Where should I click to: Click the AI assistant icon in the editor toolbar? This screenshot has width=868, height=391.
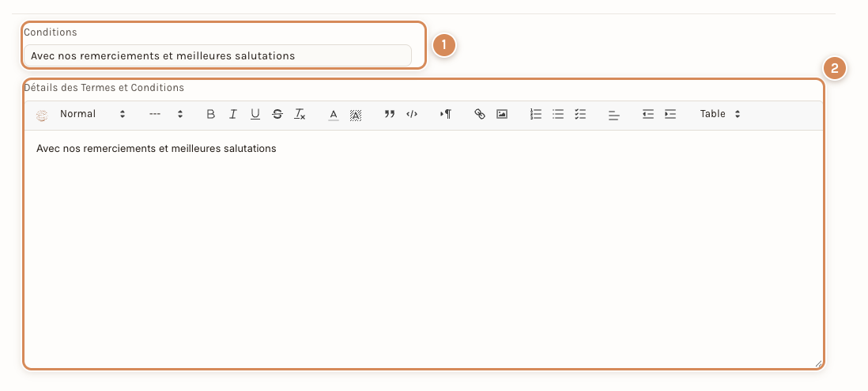pos(42,115)
